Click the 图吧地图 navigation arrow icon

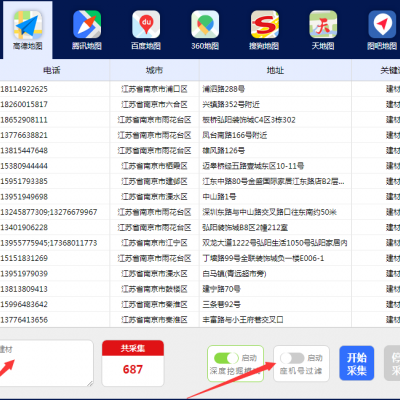pyautogui.click(x=382, y=24)
